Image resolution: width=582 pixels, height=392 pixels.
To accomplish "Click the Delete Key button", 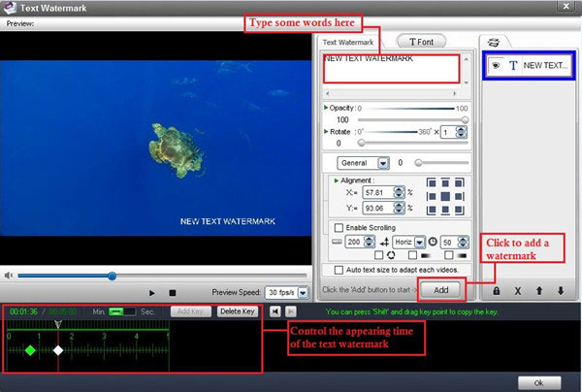I will [x=238, y=311].
